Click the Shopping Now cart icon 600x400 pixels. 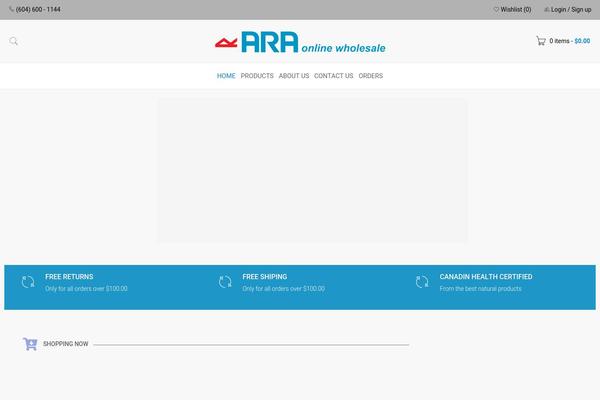[30, 344]
